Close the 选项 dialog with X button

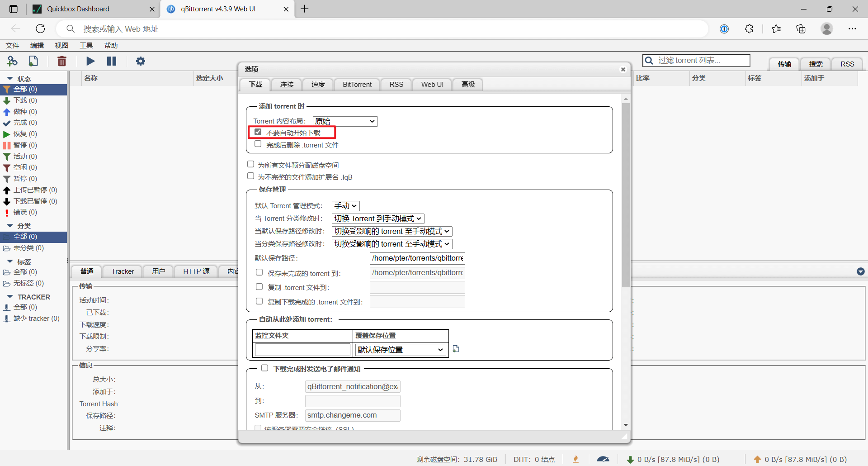tap(623, 69)
